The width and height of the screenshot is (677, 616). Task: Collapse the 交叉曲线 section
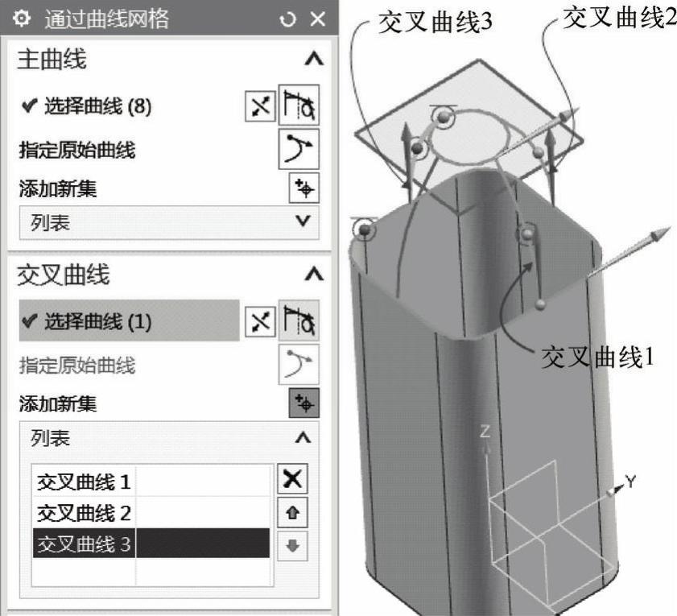pyautogui.click(x=314, y=274)
